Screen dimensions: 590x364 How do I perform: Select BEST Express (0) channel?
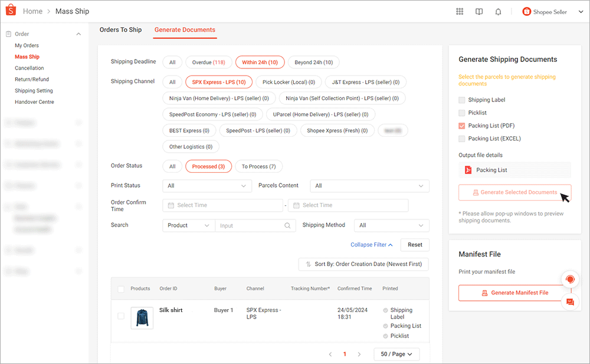tap(189, 130)
